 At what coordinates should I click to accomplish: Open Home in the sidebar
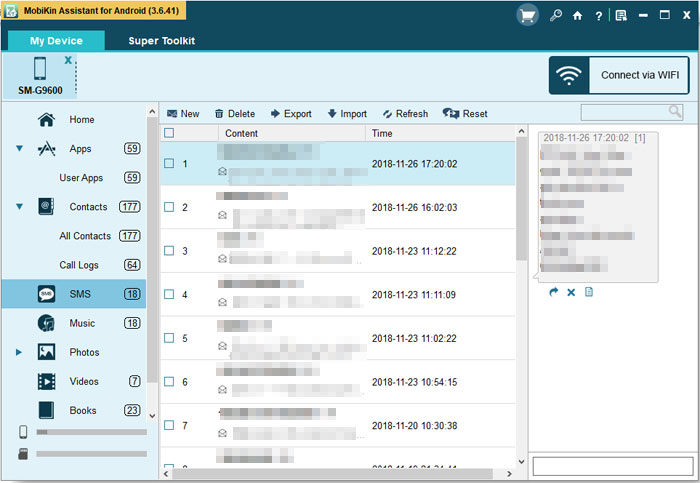pyautogui.click(x=81, y=120)
